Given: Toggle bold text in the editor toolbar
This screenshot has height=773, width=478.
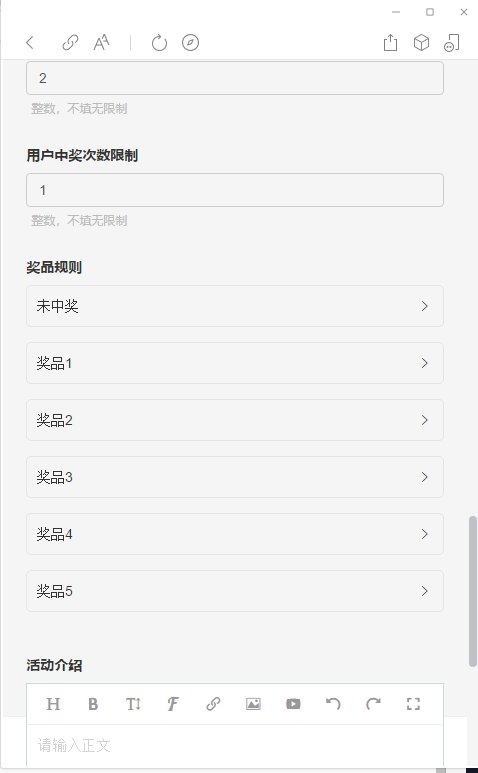Looking at the screenshot, I should (93, 703).
